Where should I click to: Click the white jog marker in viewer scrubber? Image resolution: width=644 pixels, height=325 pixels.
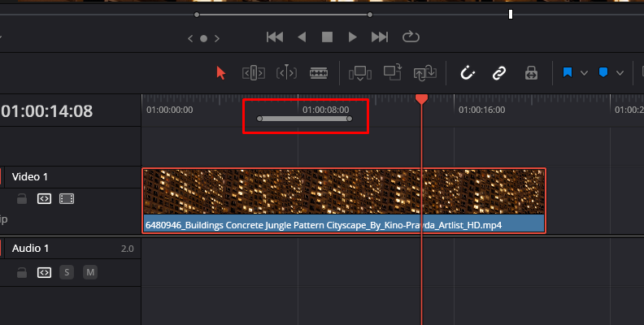511,15
